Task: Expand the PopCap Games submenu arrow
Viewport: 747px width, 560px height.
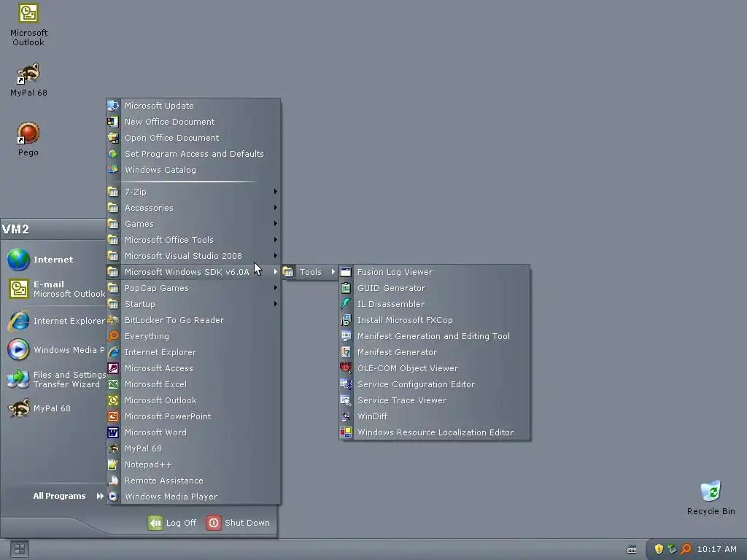Action: pos(275,287)
